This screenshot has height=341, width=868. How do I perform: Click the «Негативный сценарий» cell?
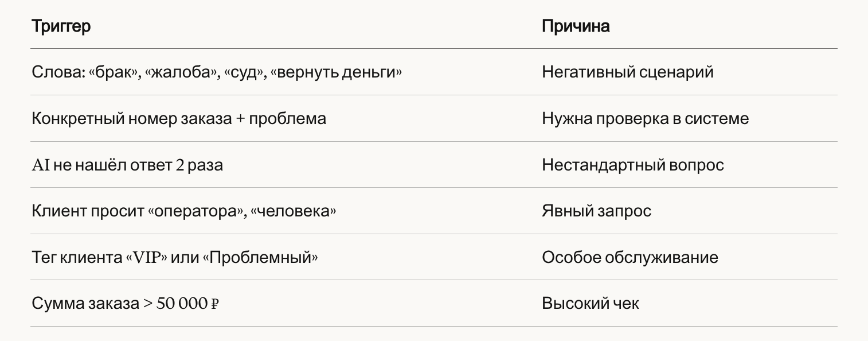pyautogui.click(x=628, y=72)
